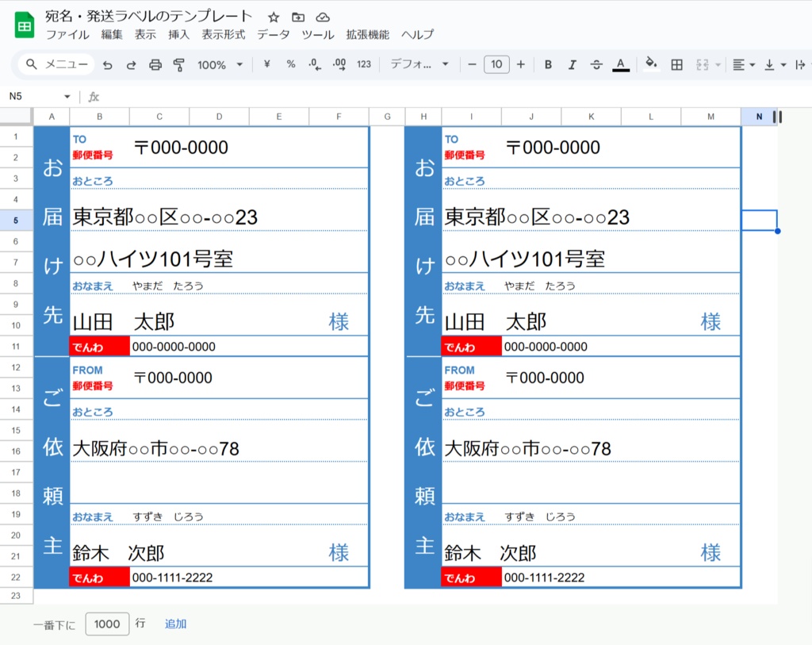812x645 pixels.
Task: Format as yen currency
Action: (266, 64)
